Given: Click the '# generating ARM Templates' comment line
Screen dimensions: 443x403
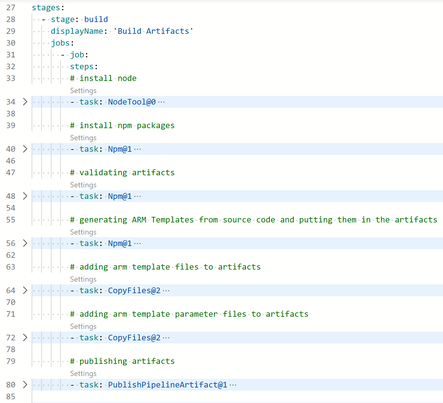Looking at the screenshot, I should [254, 220].
